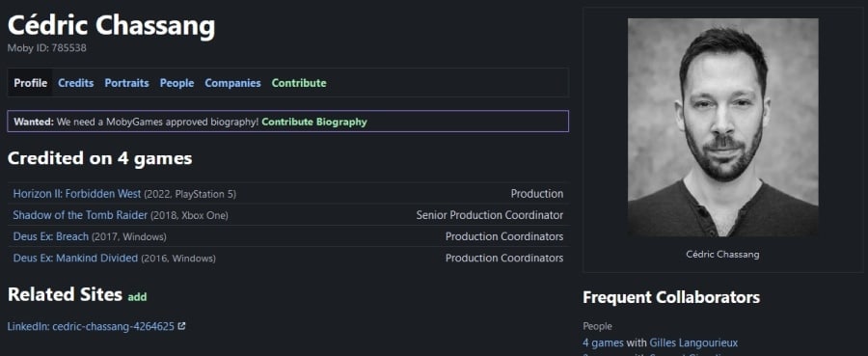
Task: Click the Production role on the Horizon row
Action: [x=537, y=194]
